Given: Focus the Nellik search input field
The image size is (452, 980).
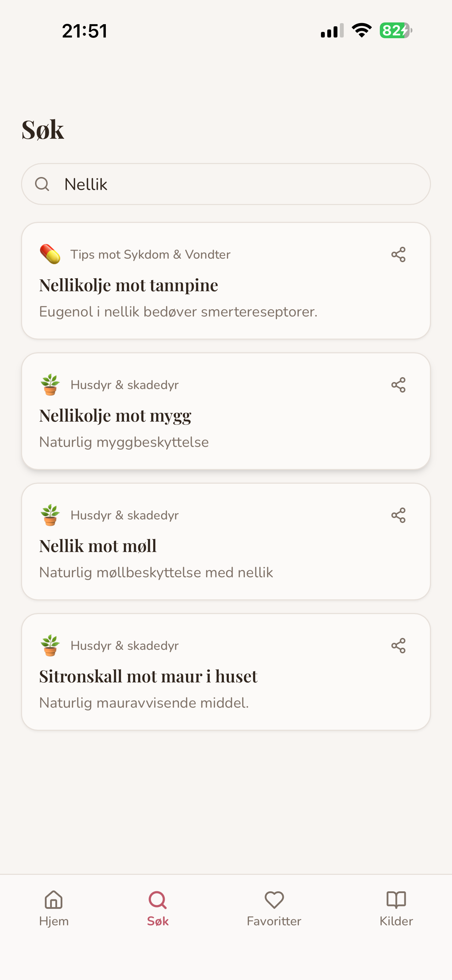Looking at the screenshot, I should (226, 184).
